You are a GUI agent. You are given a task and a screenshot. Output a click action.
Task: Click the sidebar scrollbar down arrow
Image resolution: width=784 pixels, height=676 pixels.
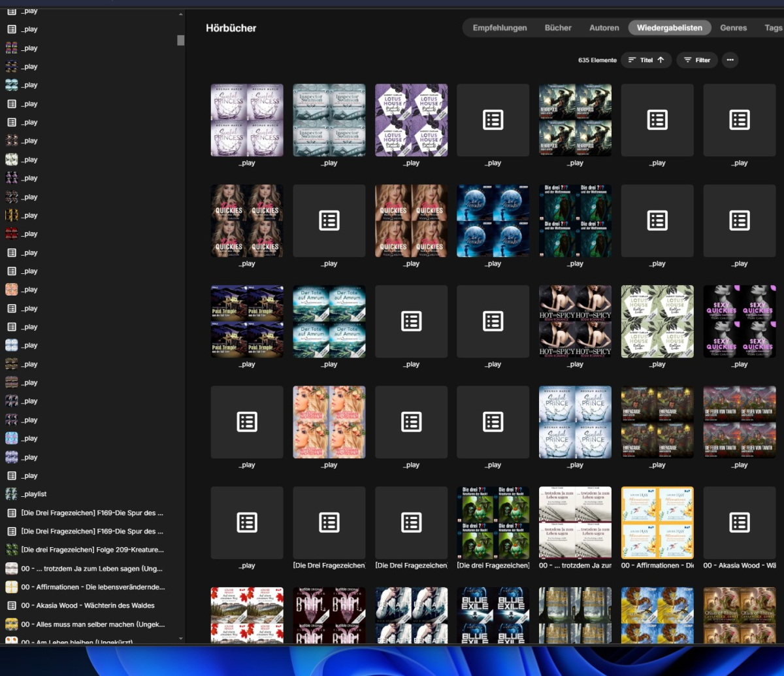181,638
